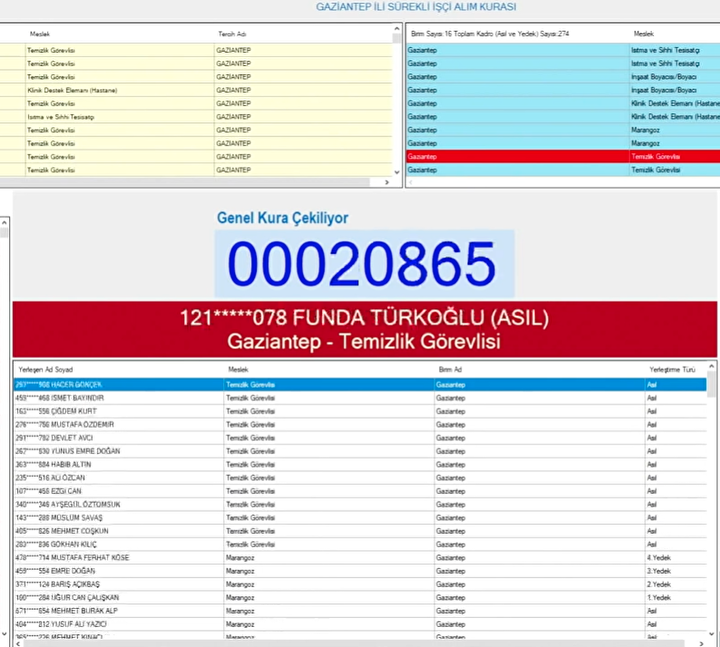Click the up arrow of the placed candidates table scrollbar
Viewport: 720px width, 647px height.
pos(711,366)
